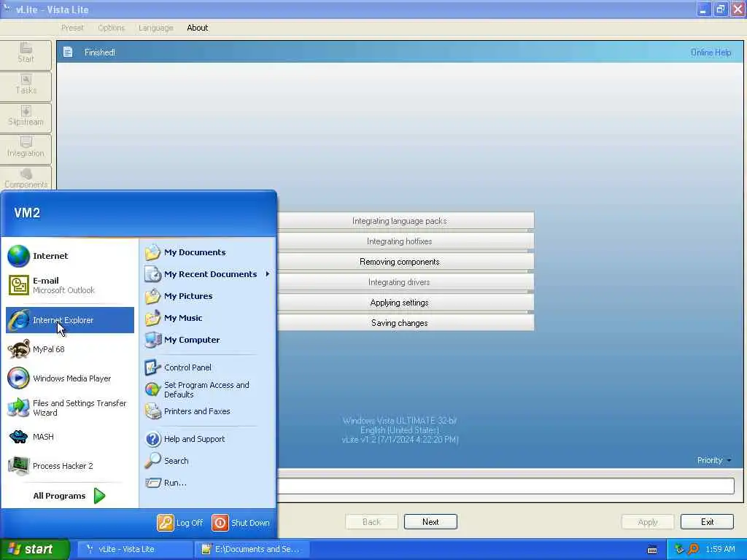Click the Applying settings step

[x=405, y=303]
